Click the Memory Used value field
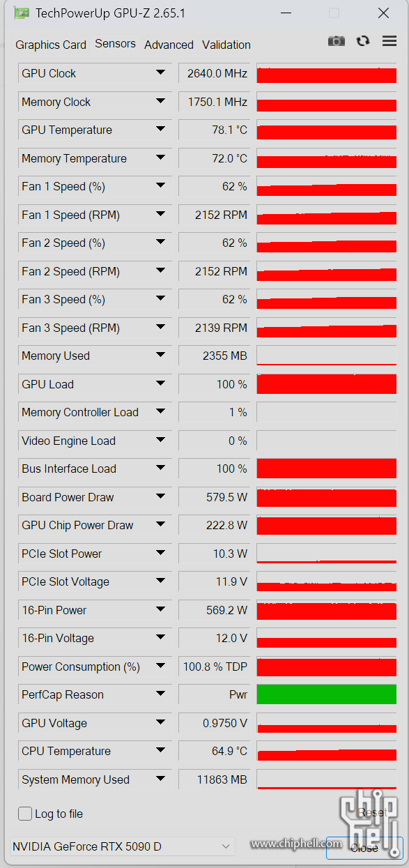Screen dimensions: 409x868 [x=215, y=356]
